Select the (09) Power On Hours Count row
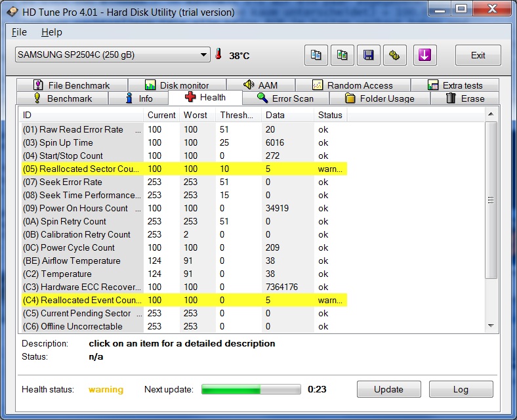Image resolution: width=517 pixels, height=420 pixels. click(184, 208)
